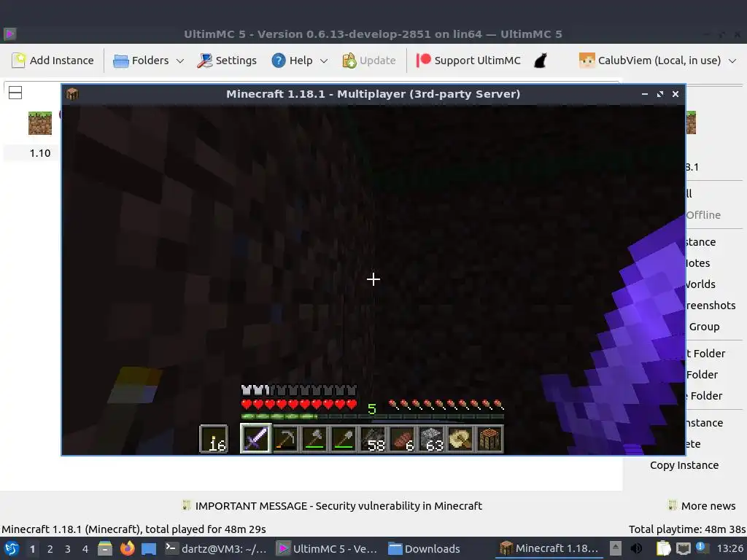This screenshot has width=747, height=560.
Task: Click the Total playtime status text
Action: click(687, 529)
